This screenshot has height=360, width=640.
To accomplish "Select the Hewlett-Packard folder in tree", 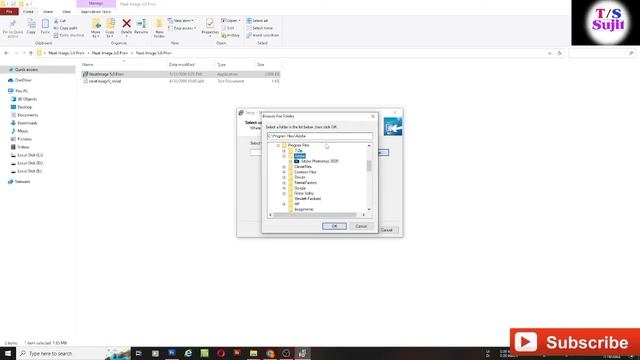I will [x=307, y=198].
